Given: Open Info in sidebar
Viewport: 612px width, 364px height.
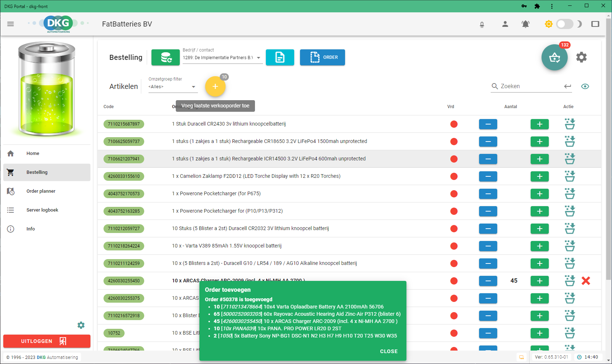Looking at the screenshot, I should 47,229.
